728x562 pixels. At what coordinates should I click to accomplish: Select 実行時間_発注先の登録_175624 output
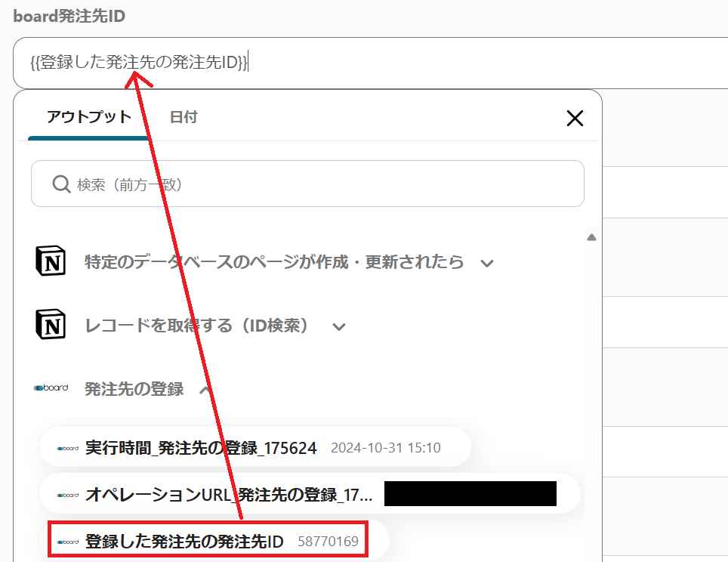[x=255, y=447]
